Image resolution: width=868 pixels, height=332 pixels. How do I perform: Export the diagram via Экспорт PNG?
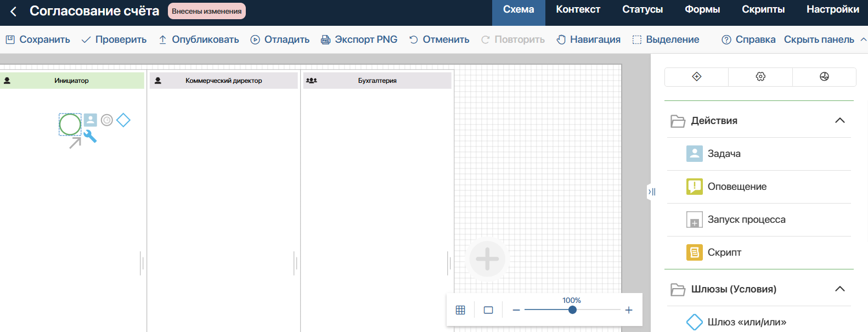(x=359, y=40)
